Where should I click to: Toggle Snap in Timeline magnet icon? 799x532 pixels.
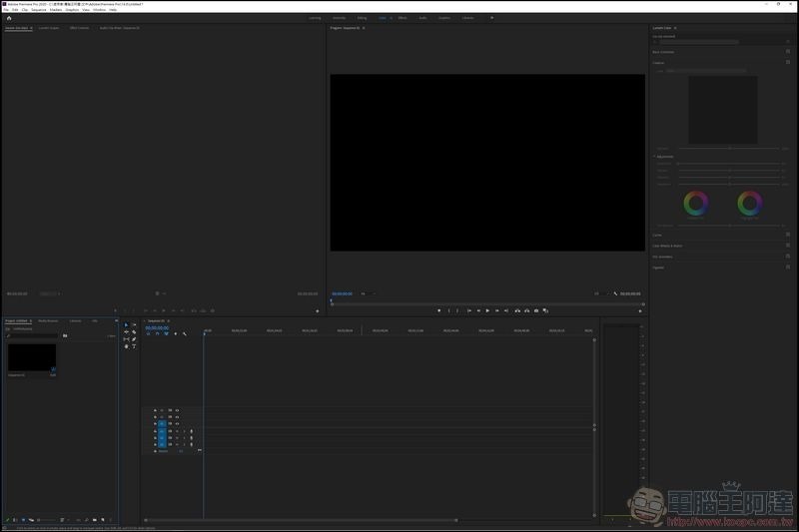point(157,334)
